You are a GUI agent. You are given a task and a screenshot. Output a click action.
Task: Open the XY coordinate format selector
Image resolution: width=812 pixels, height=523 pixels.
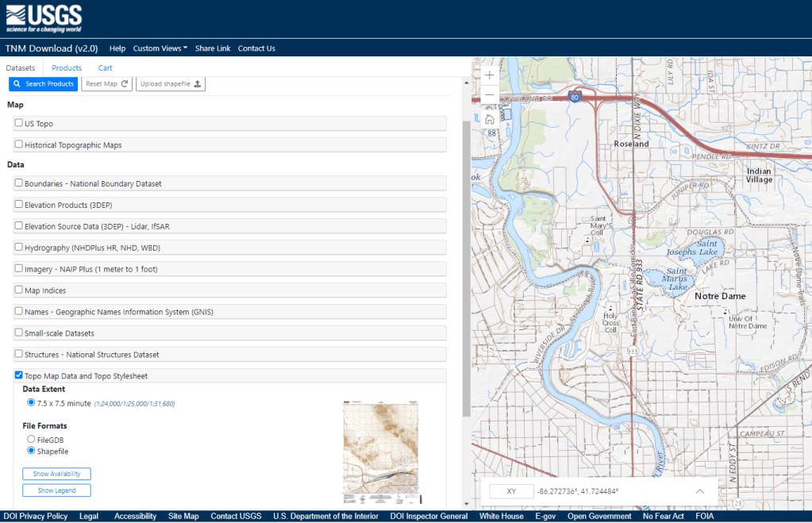coord(511,491)
